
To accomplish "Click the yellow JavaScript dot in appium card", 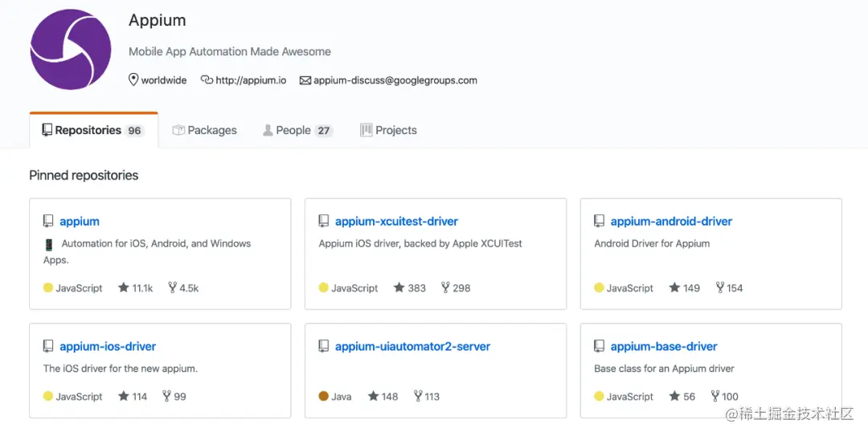I will click(48, 287).
